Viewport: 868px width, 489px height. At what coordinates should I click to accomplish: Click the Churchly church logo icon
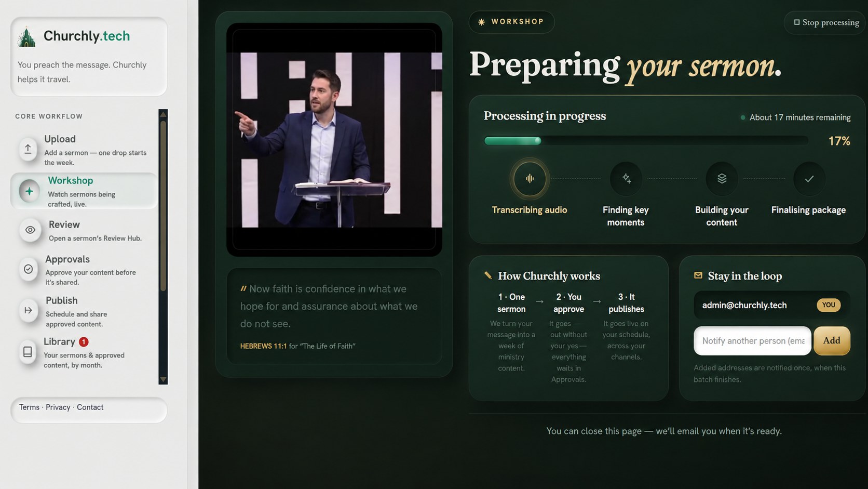click(26, 37)
